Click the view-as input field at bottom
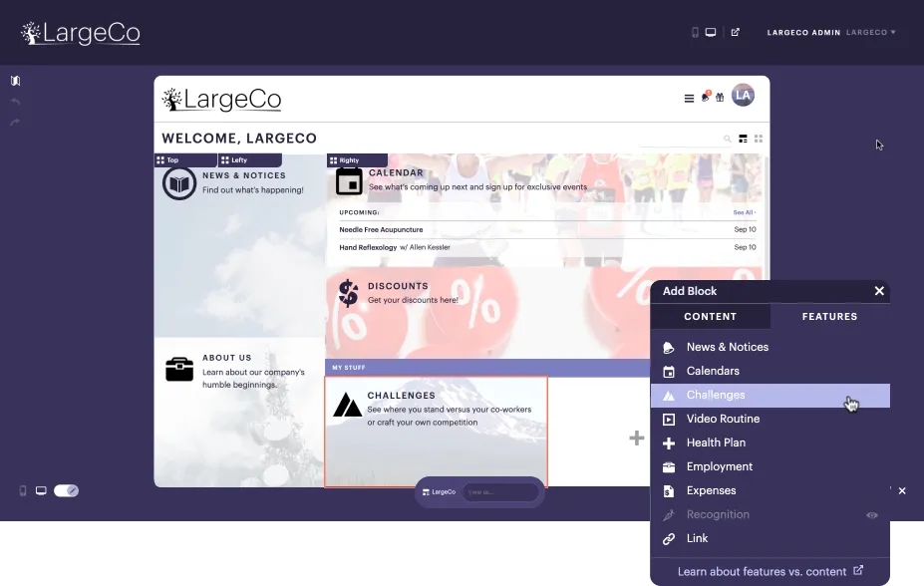Image resolution: width=924 pixels, height=586 pixels. [500, 492]
